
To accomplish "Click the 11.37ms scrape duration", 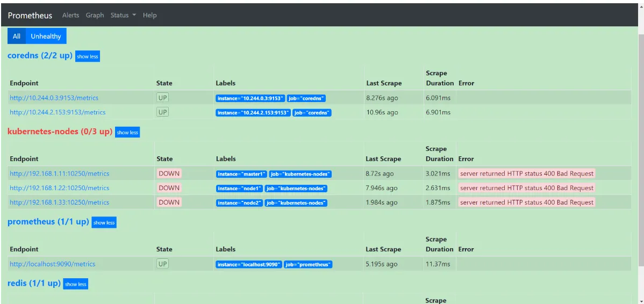I will coord(438,264).
